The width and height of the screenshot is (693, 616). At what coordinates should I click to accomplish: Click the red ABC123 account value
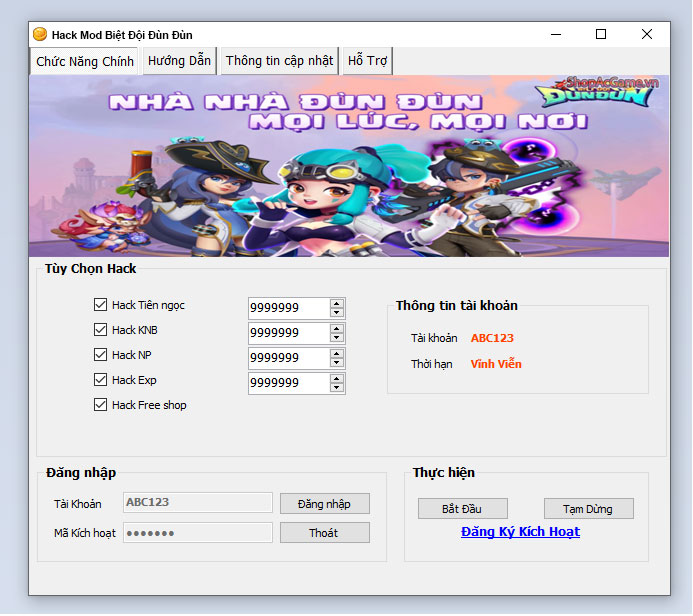click(x=492, y=338)
